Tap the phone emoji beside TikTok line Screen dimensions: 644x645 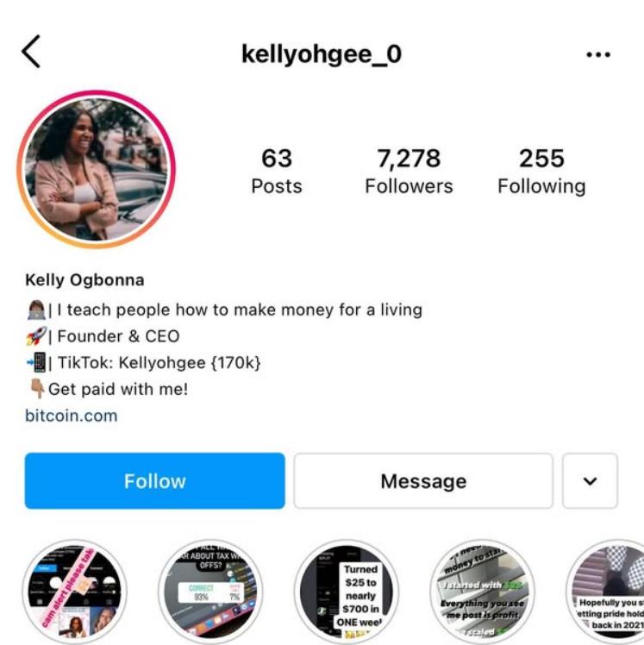tap(36, 362)
